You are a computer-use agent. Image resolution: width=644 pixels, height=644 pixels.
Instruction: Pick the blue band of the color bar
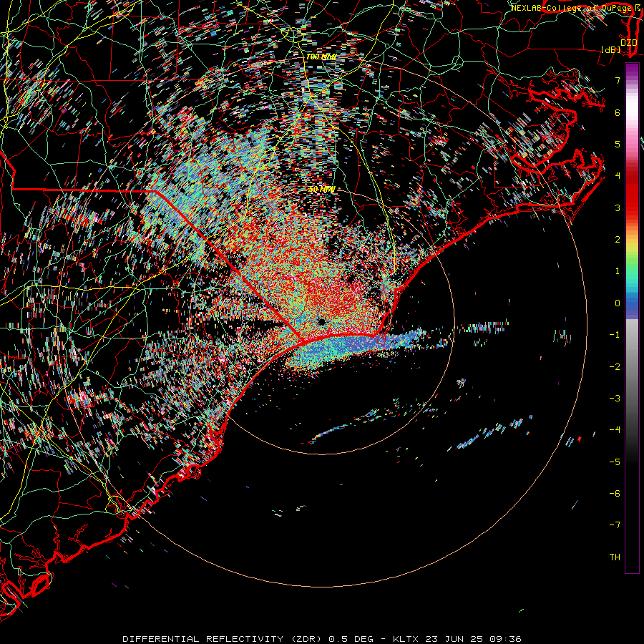tap(632, 306)
